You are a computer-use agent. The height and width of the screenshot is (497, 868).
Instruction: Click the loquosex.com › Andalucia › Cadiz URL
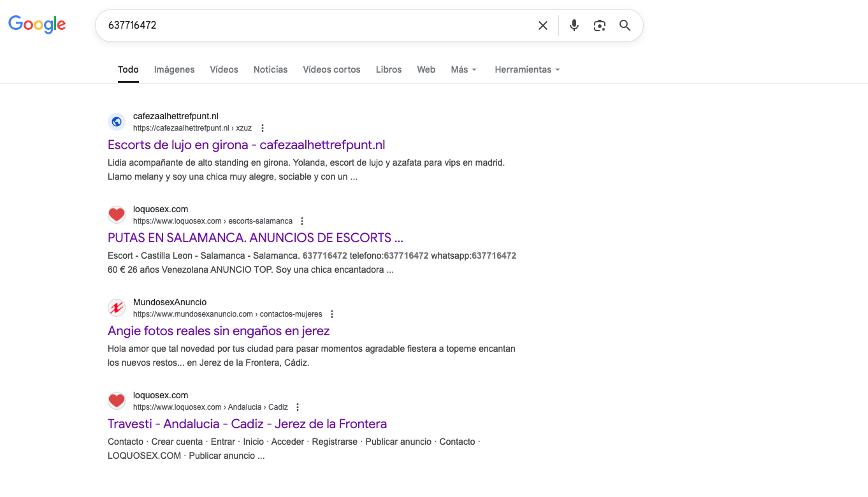coord(210,407)
